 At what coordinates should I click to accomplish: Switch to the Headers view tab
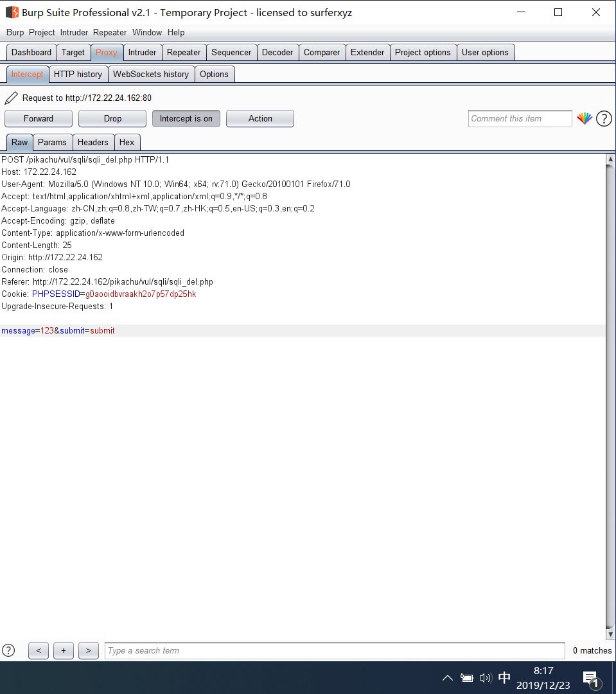pos(93,142)
